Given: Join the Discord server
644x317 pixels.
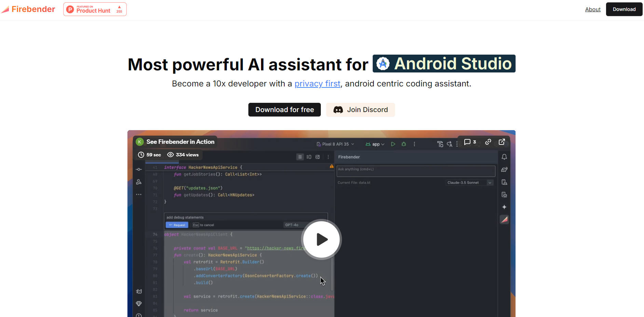Looking at the screenshot, I should pos(360,110).
